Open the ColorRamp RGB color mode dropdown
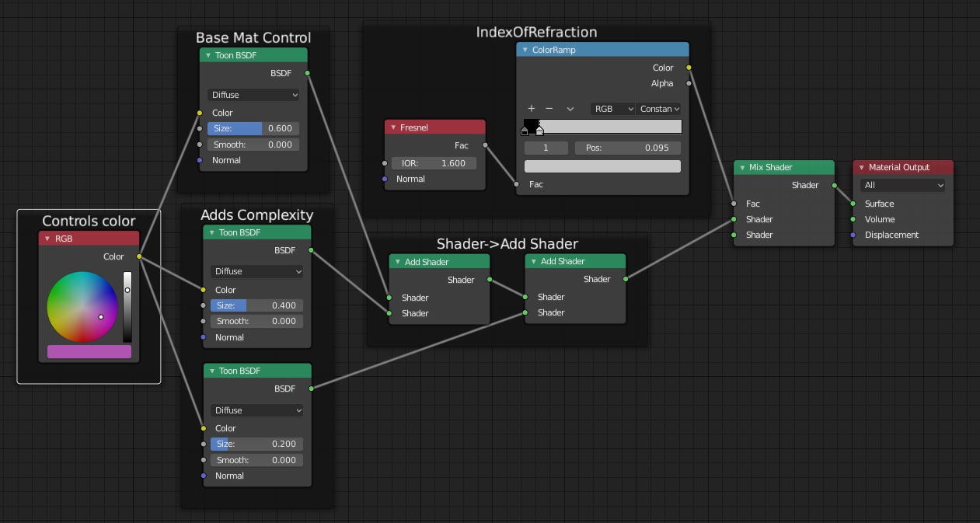Viewport: 980px width, 523px height. point(613,109)
